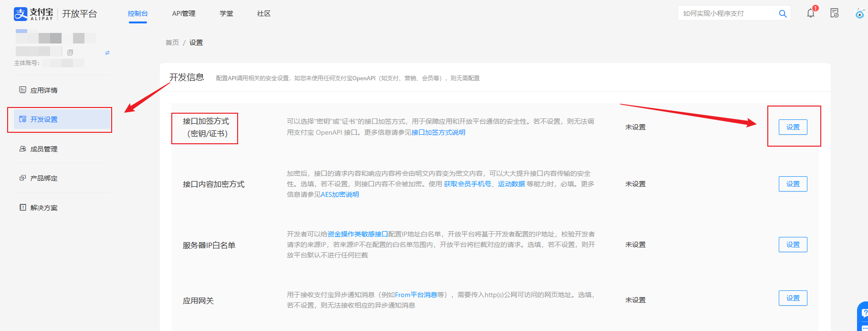Open the 资金操作类敏感接口 link
The width and height of the screenshot is (868, 331).
pyautogui.click(x=357, y=234)
